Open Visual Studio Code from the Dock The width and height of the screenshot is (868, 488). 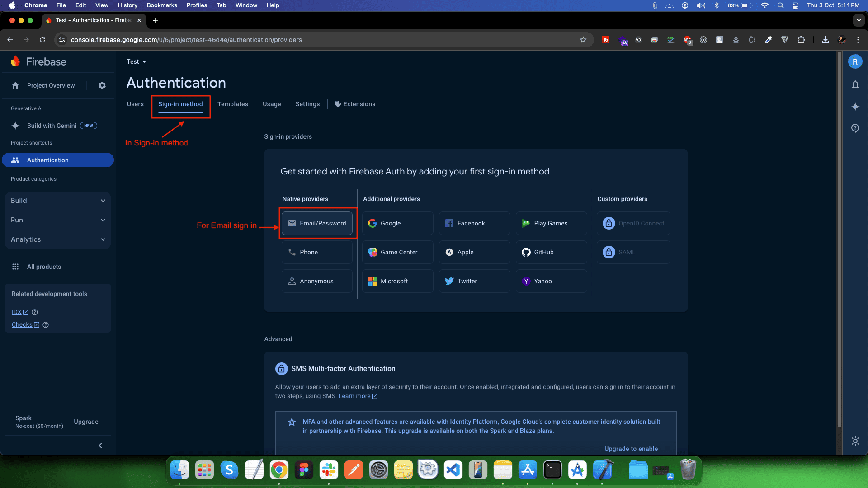453,470
